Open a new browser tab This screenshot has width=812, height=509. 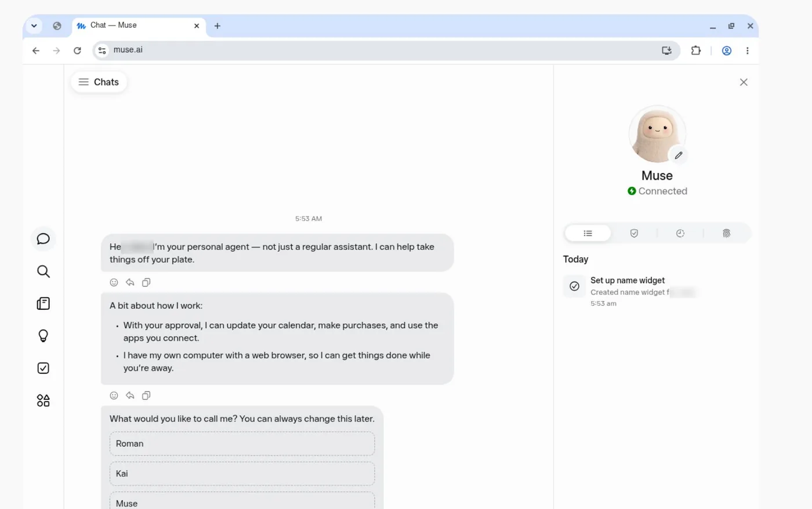pos(217,26)
